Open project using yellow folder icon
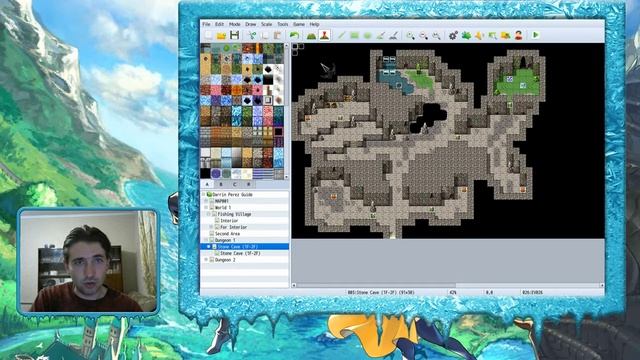 [222, 36]
